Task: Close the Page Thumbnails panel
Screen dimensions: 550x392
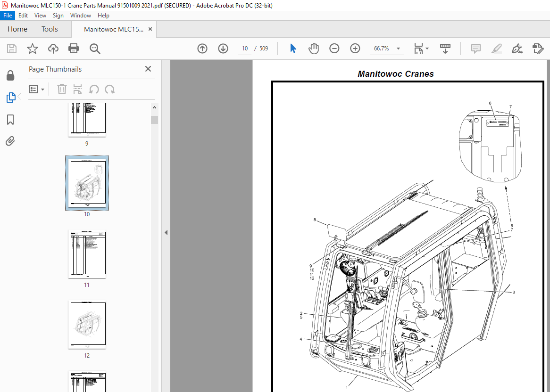Action: point(148,69)
